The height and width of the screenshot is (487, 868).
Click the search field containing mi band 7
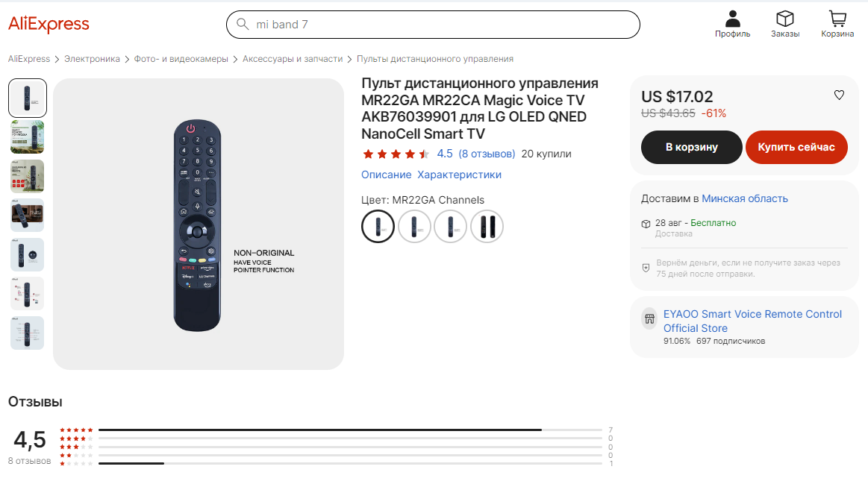[440, 25]
